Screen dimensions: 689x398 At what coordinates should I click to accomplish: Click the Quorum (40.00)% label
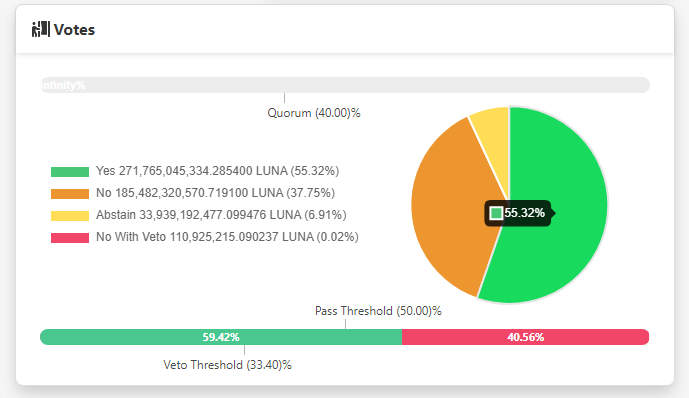tap(314, 113)
